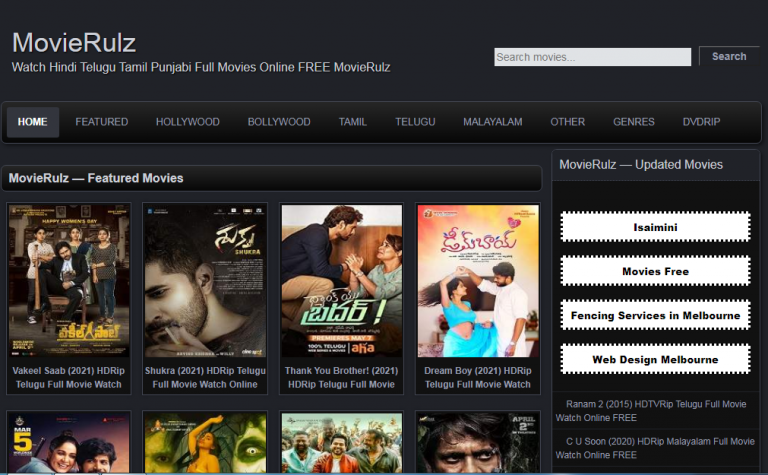The width and height of the screenshot is (768, 475).
Task: Open Ranam 2 (2015) HDTVRip link
Action: click(651, 411)
